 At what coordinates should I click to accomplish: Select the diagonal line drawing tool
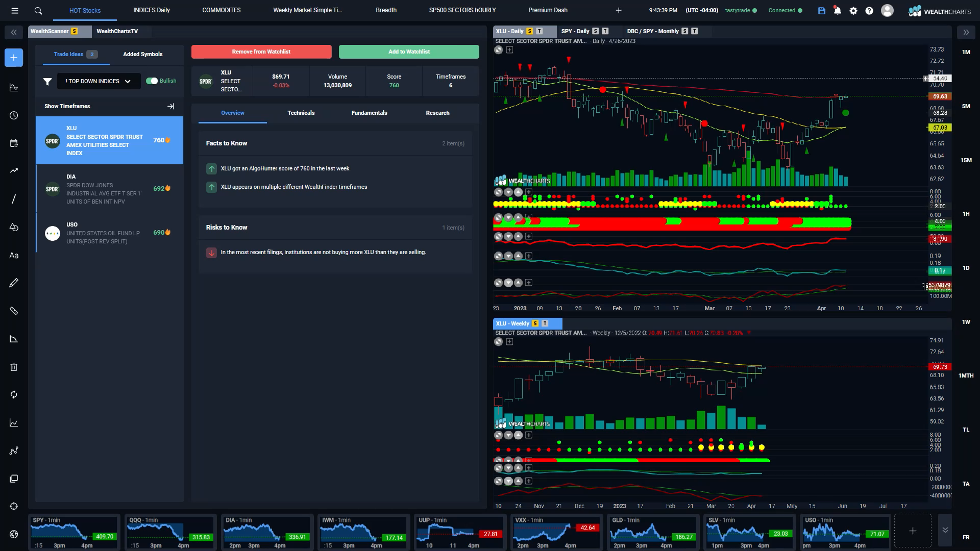(x=14, y=199)
